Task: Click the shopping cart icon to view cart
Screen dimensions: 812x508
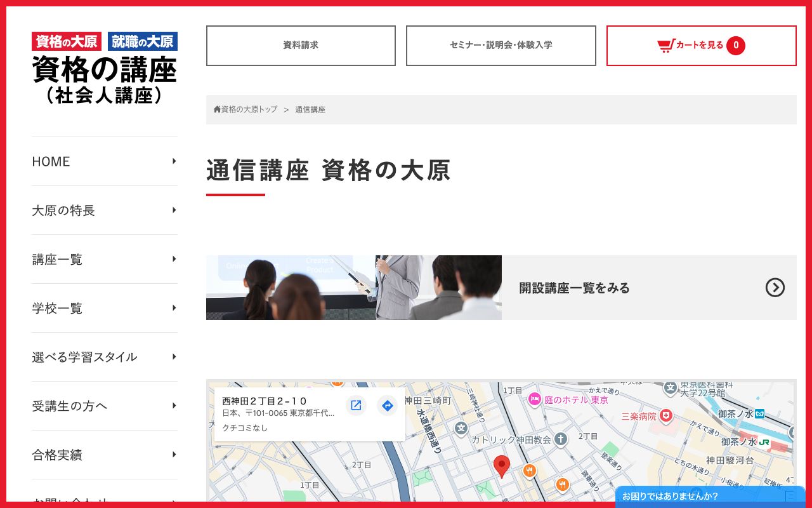Action: pos(665,45)
